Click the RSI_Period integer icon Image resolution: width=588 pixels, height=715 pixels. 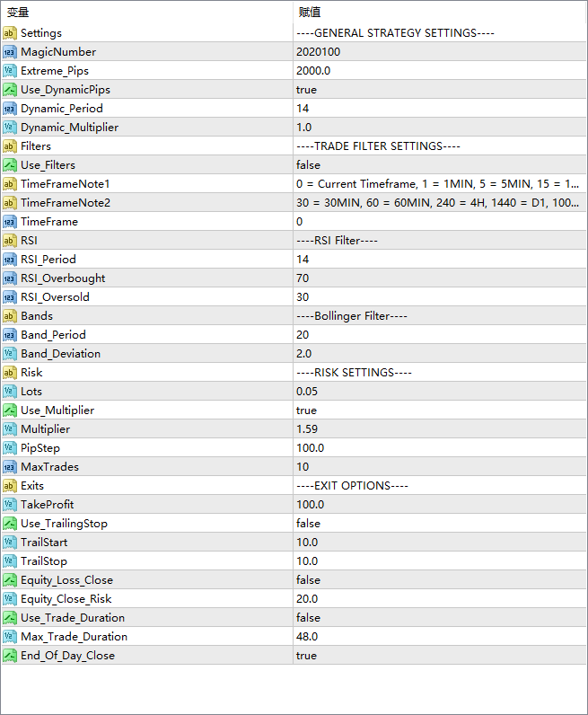click(10, 260)
